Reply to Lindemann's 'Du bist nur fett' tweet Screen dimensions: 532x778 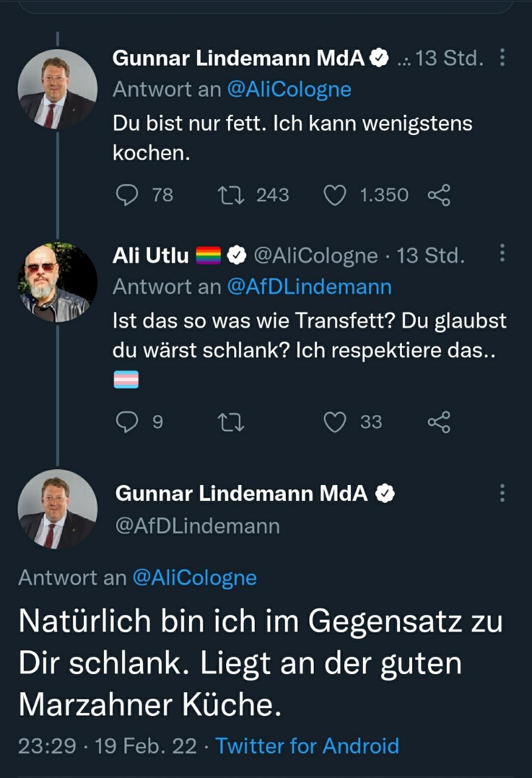point(127,195)
